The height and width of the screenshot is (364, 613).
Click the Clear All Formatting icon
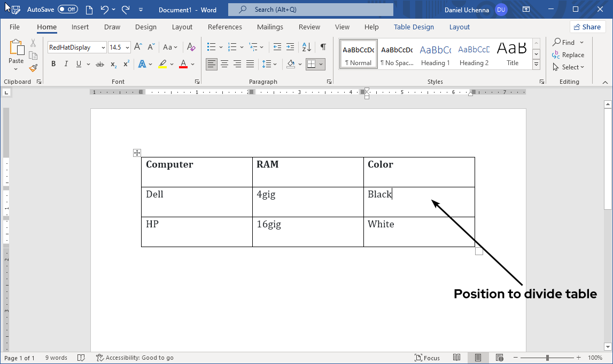point(191,47)
